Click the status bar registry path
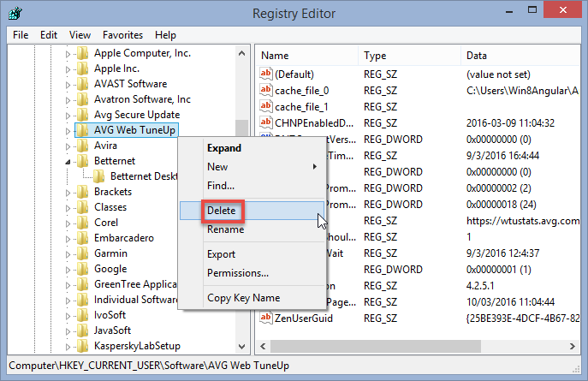This screenshot has height=381, width=588. click(149, 366)
